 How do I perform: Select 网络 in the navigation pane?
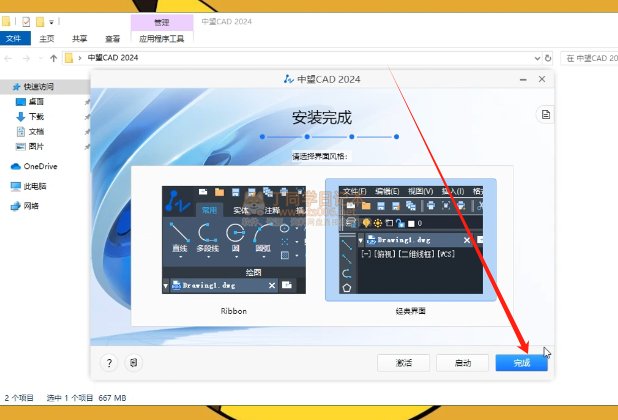click(x=32, y=206)
